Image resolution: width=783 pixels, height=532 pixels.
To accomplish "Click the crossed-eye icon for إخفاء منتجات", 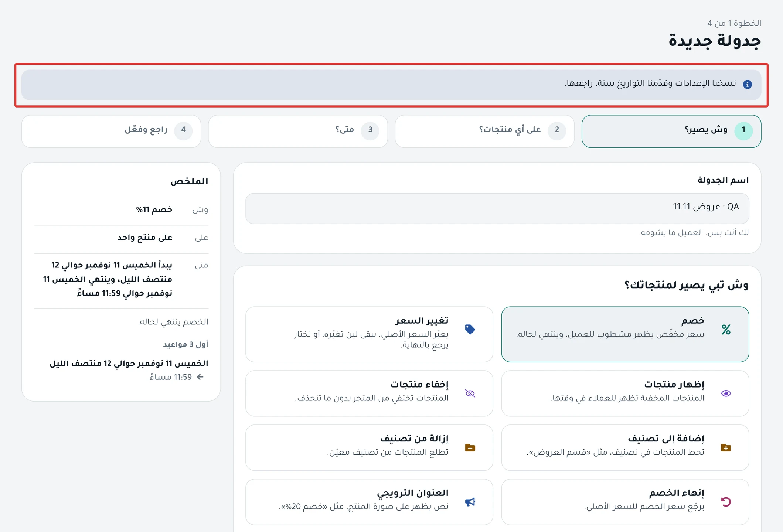I will (470, 393).
